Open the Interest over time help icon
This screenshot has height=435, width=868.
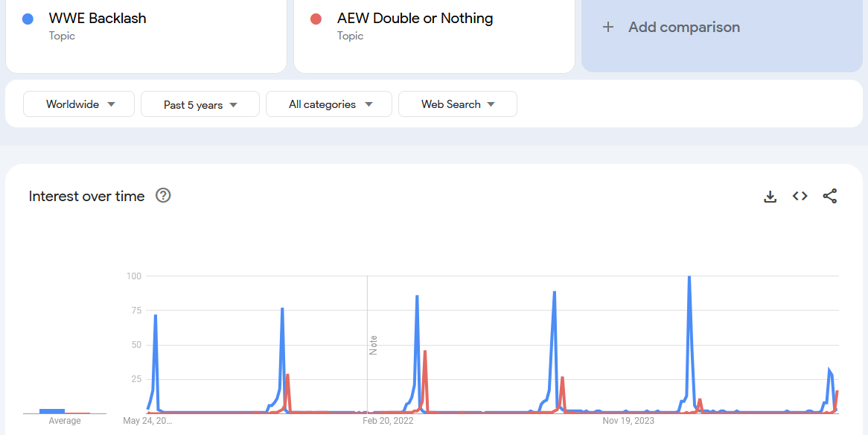click(163, 196)
